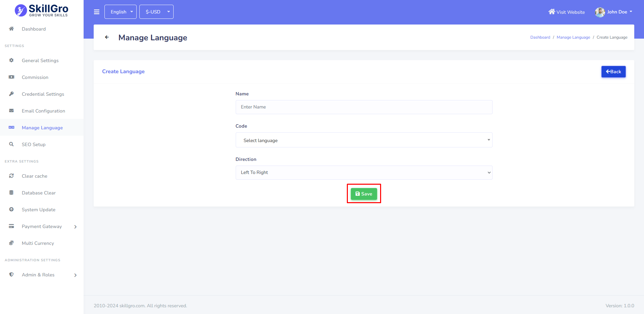Click the Visit Website house icon

[x=552, y=11]
